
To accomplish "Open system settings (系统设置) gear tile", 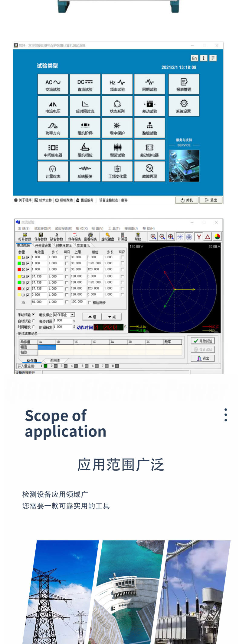I will (184, 106).
